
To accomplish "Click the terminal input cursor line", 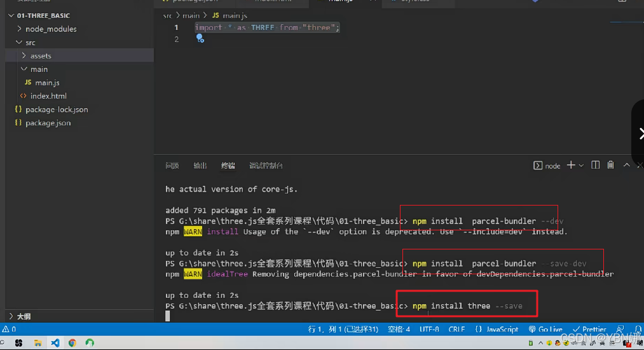I will tap(168, 316).
